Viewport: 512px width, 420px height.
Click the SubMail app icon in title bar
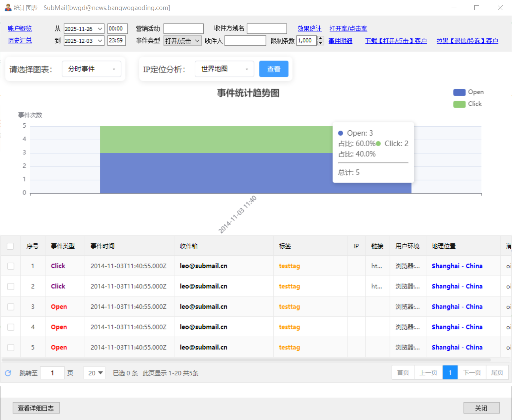(x=8, y=8)
